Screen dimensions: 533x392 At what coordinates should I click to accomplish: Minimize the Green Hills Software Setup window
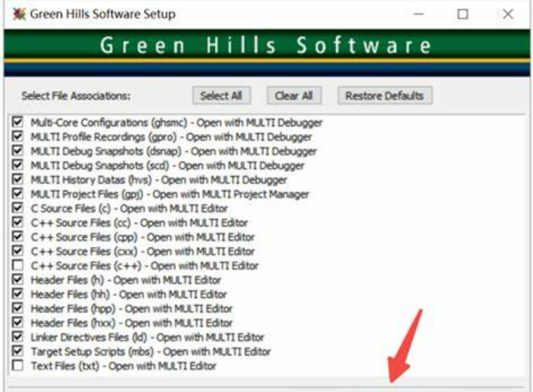pos(419,14)
